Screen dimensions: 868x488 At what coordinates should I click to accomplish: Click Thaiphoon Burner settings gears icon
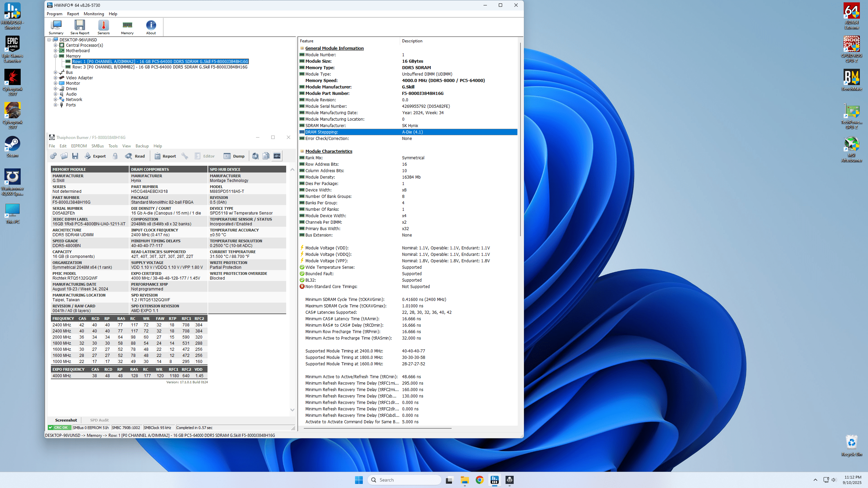point(53,156)
